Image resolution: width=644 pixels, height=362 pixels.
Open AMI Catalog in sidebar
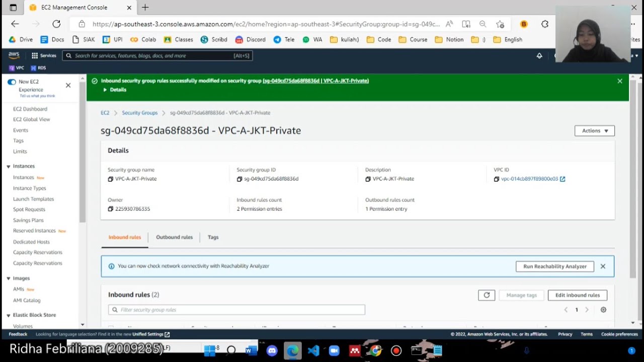(x=27, y=301)
